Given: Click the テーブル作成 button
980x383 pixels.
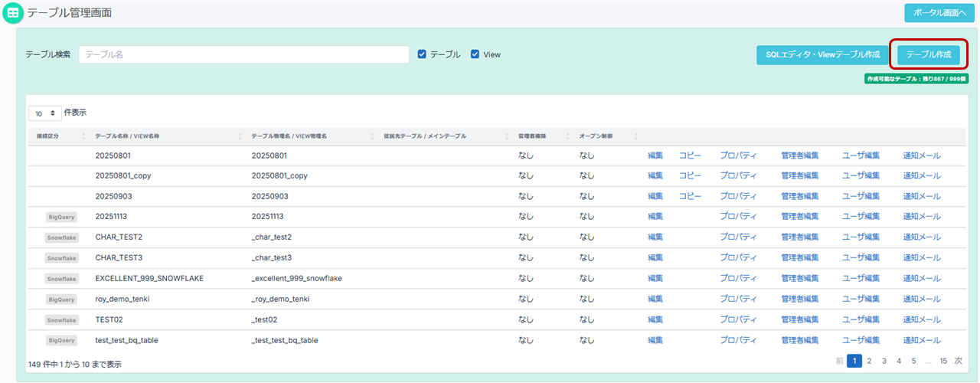Looking at the screenshot, I should (x=928, y=55).
